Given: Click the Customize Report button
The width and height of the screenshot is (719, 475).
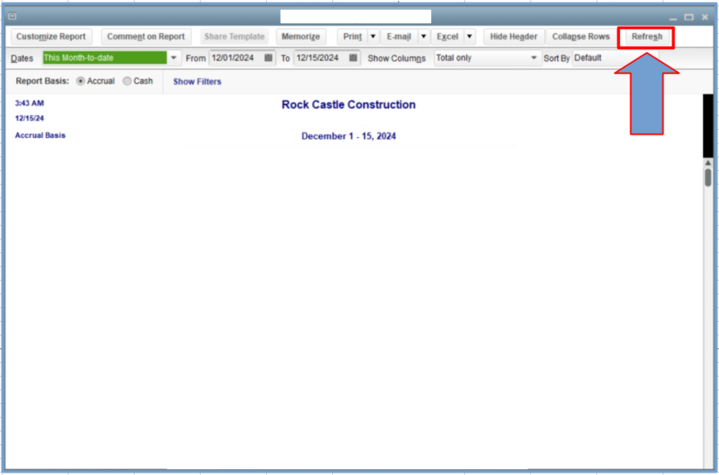Looking at the screenshot, I should point(51,36).
